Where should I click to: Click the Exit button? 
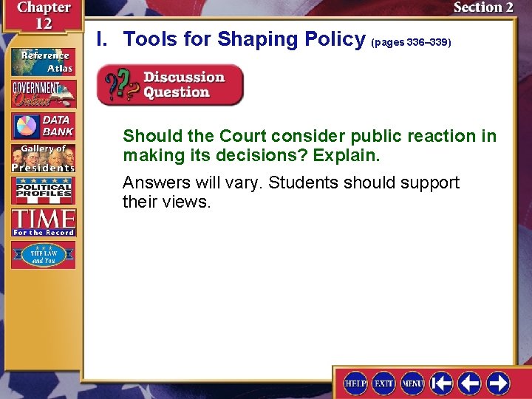(383, 383)
